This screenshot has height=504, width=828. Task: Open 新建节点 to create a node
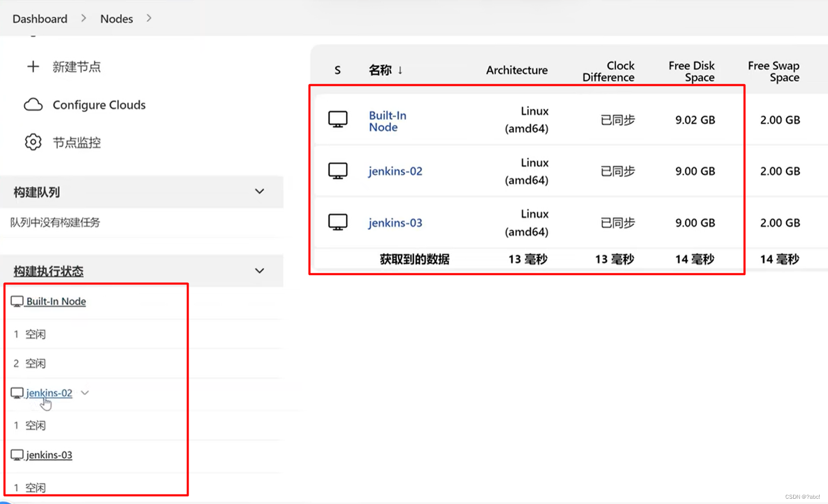[x=76, y=67]
